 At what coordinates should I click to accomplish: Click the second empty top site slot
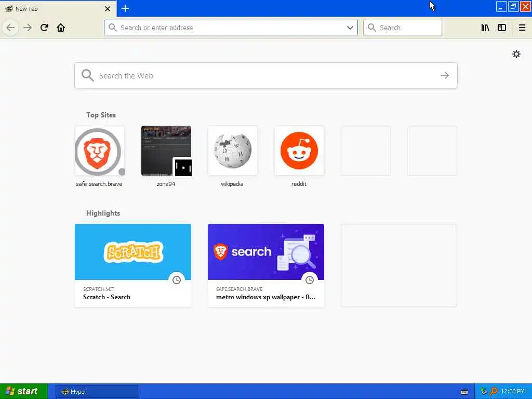click(x=432, y=151)
